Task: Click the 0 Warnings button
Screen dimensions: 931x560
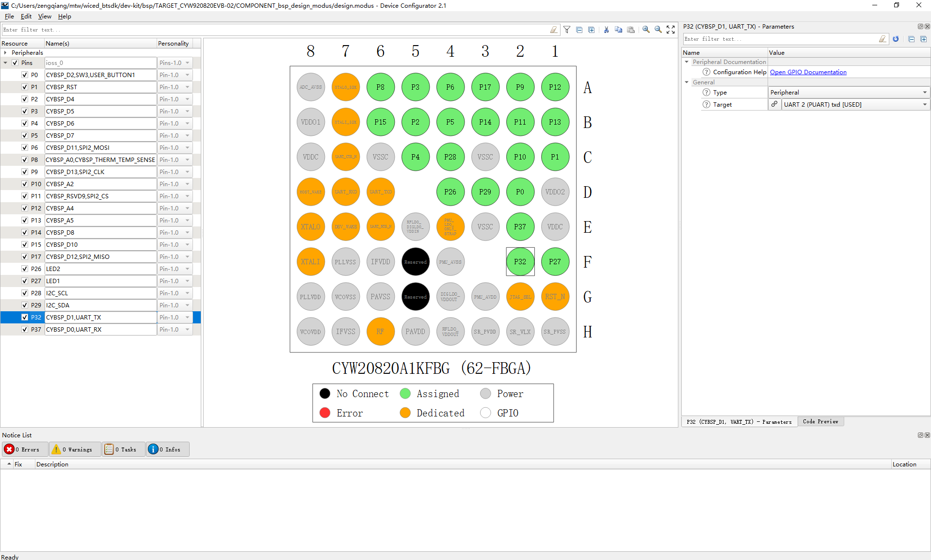Action: [75, 449]
